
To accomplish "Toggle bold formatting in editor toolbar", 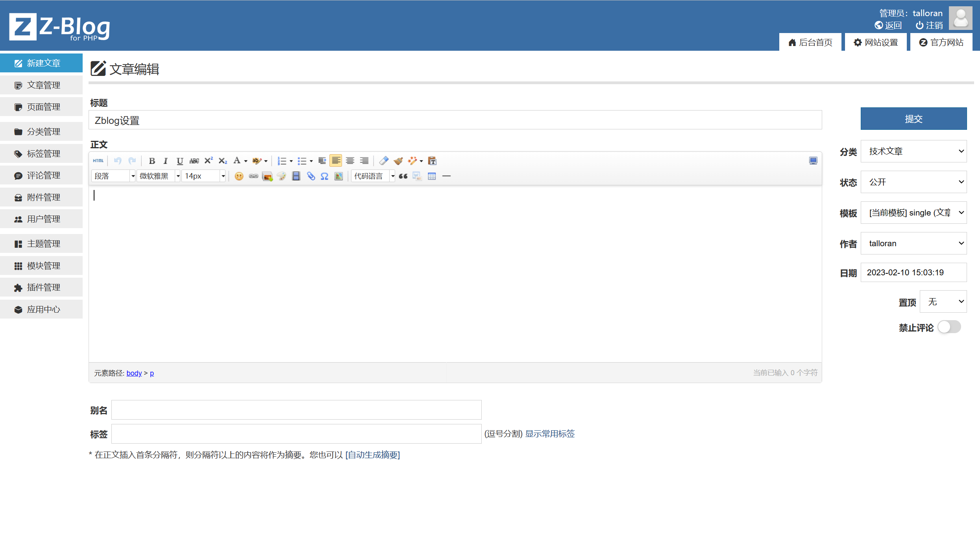I will [152, 161].
